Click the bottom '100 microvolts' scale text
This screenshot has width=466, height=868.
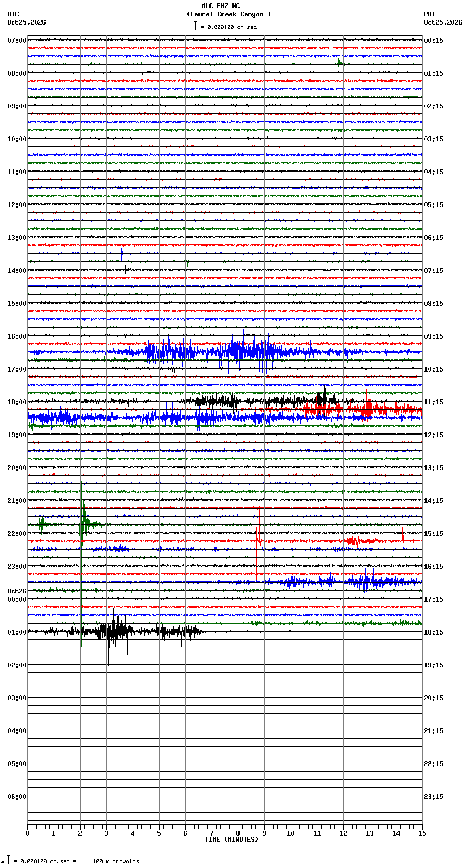(116, 861)
